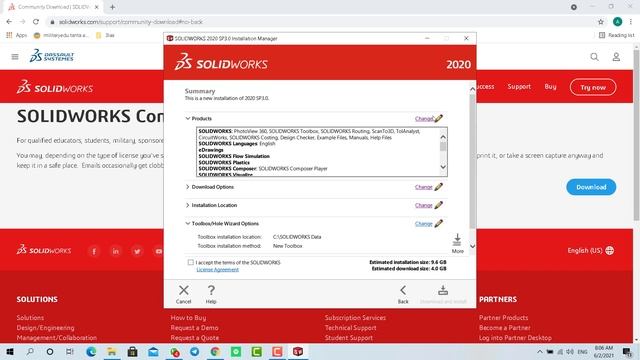Open Microsoft Edge from the taskbar
This screenshot has width=640, height=360.
[91, 351]
